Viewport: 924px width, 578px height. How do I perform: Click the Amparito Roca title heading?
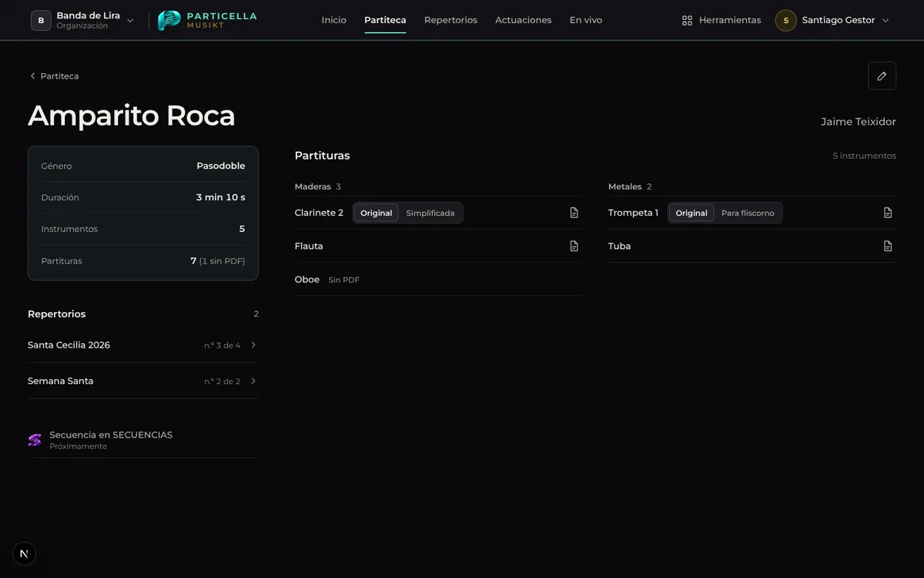click(x=132, y=116)
